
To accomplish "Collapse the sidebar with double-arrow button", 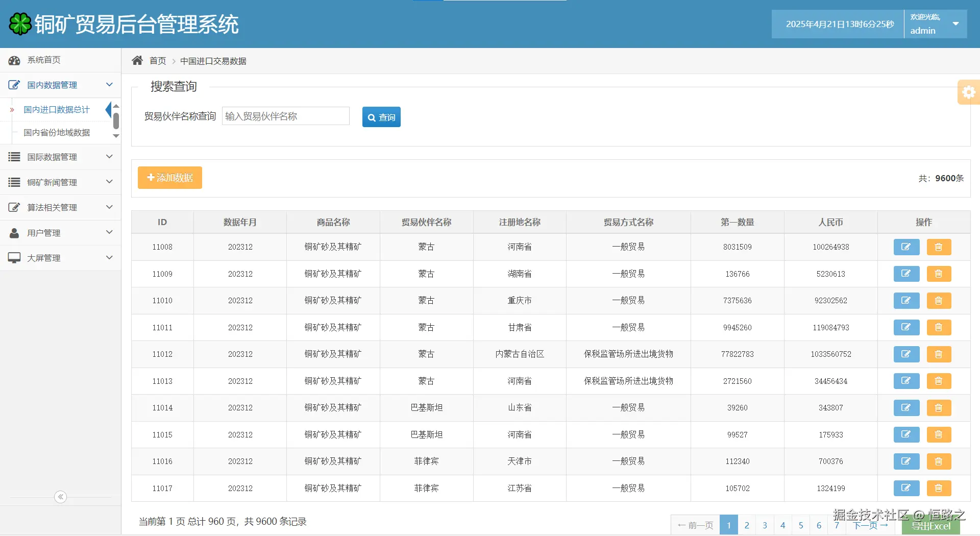I will 60,497.
